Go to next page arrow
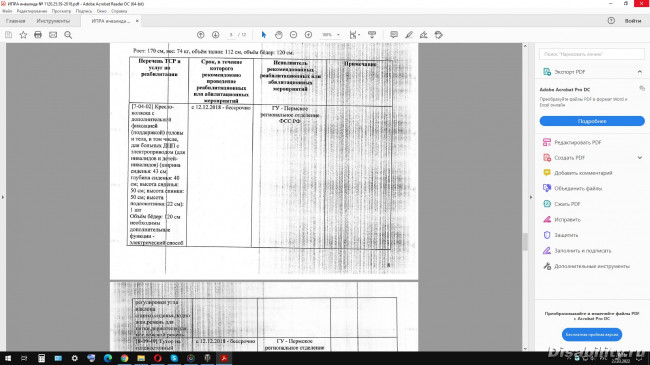 pos(216,35)
